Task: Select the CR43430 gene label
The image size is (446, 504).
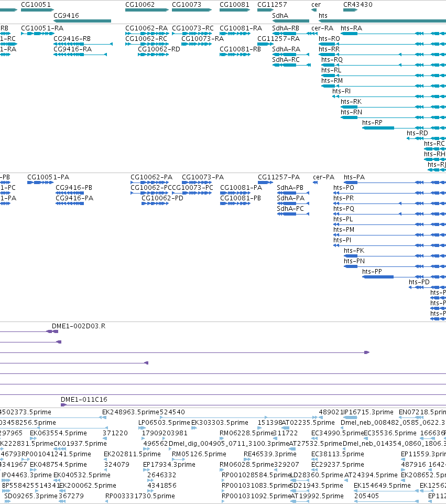Action: (x=358, y=5)
